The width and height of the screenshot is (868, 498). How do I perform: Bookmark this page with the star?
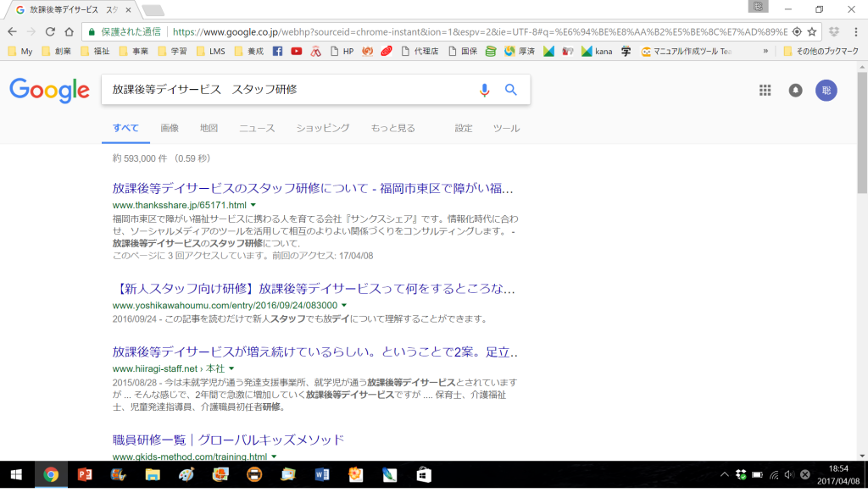click(812, 32)
